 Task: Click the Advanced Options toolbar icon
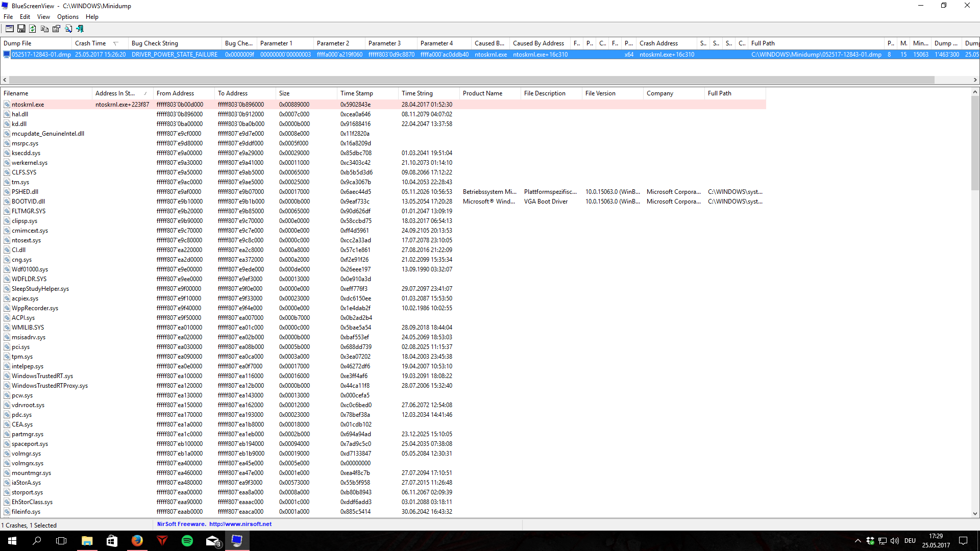pos(10,29)
